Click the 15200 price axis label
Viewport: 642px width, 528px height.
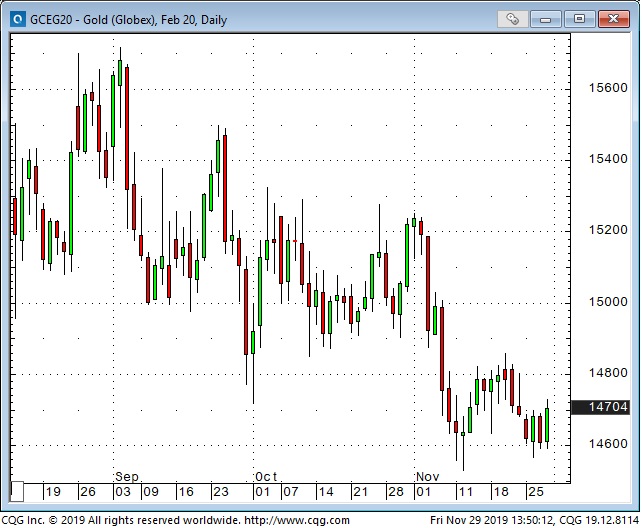click(608, 230)
